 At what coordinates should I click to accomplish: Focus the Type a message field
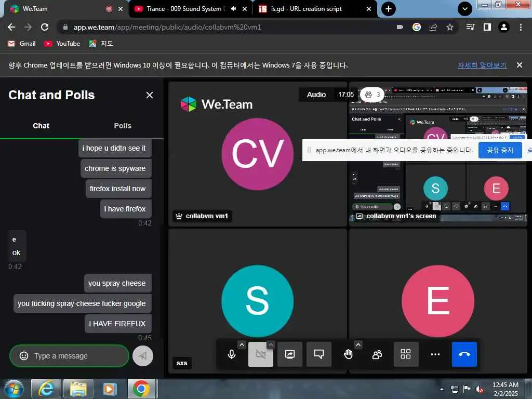click(x=69, y=355)
